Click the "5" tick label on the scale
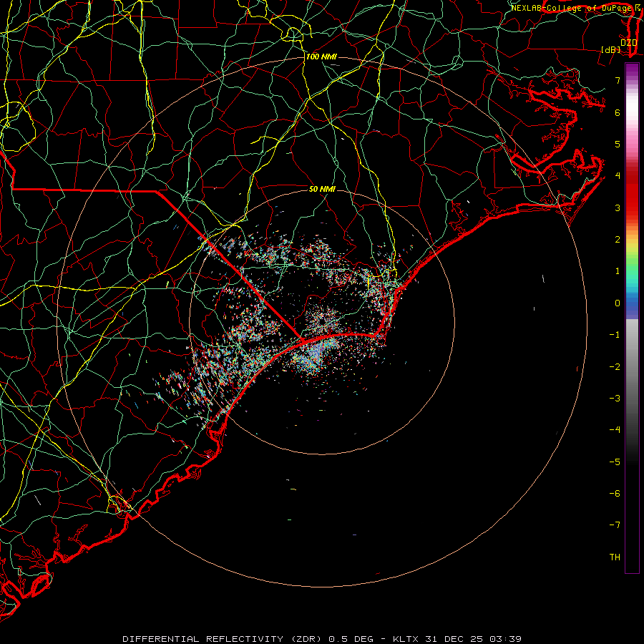 point(618,144)
